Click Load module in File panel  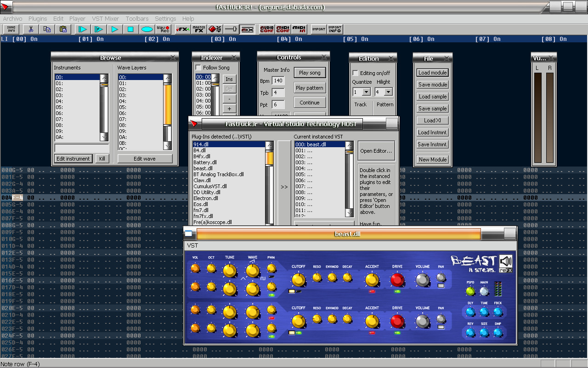[433, 73]
